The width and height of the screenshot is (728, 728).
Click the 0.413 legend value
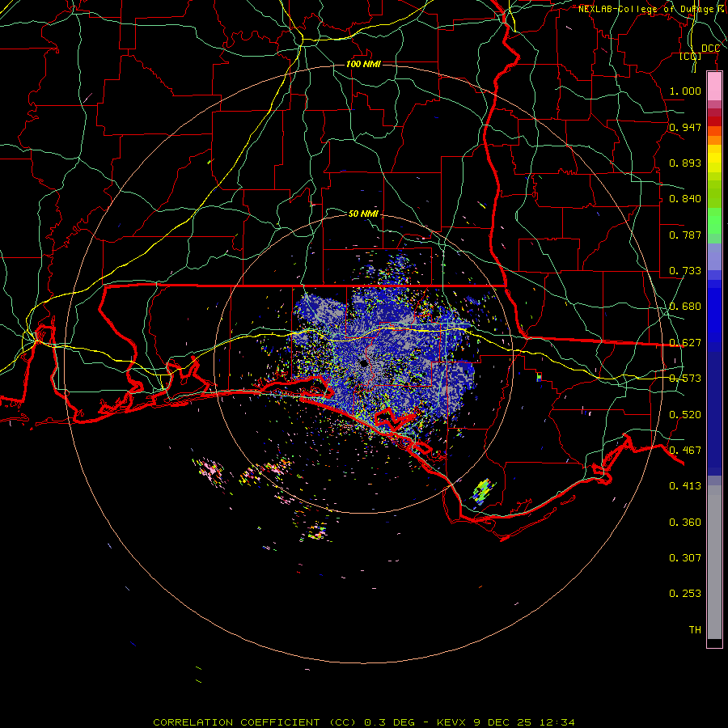(x=685, y=486)
